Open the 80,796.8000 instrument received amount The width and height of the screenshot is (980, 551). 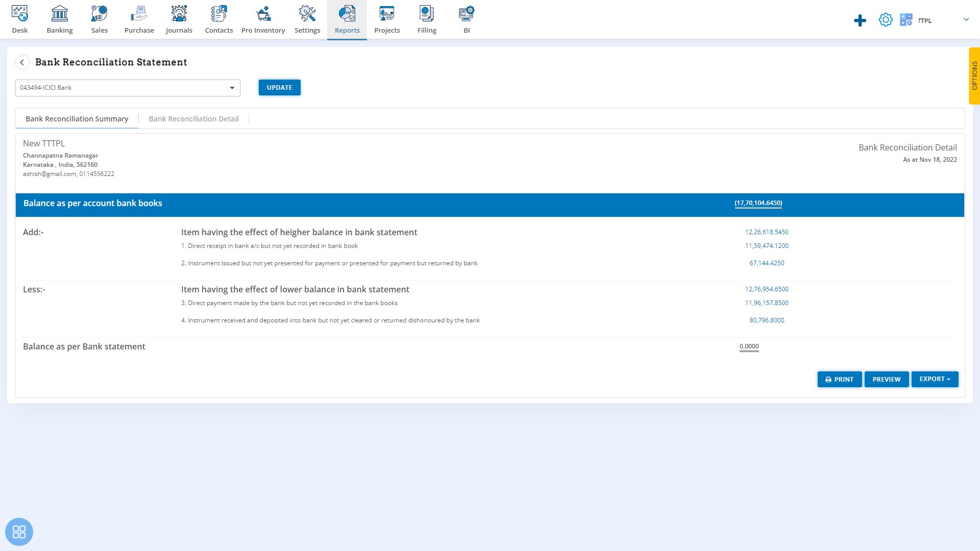(767, 320)
